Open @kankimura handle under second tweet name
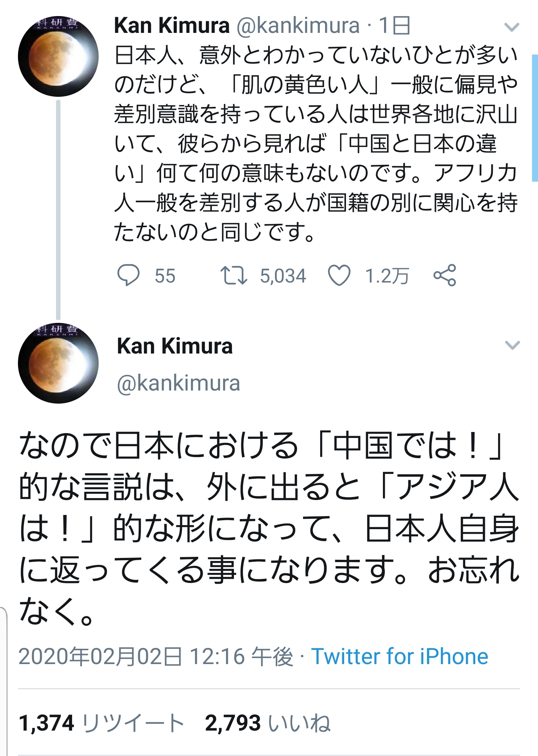 179,383
